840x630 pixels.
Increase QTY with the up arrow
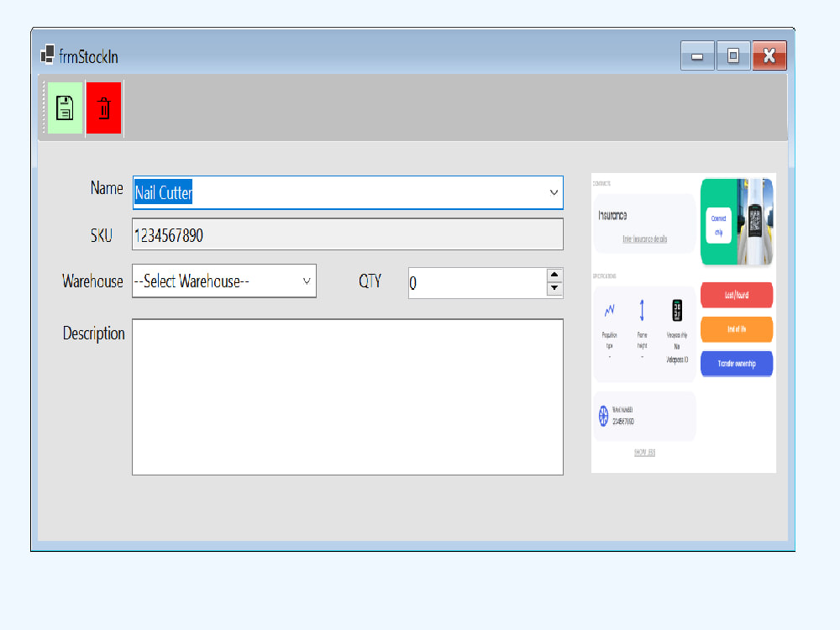[x=554, y=275]
